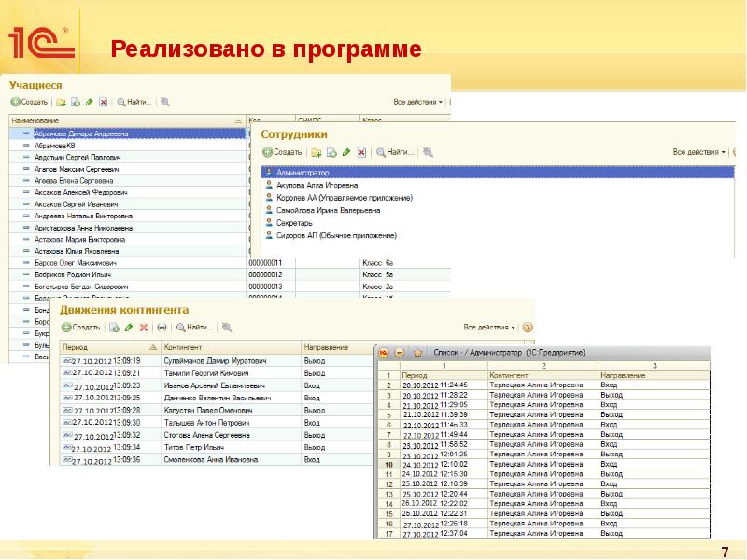Click Найти... in the Учащиеся toolbar
This screenshot has height=560, width=747.
click(134, 102)
